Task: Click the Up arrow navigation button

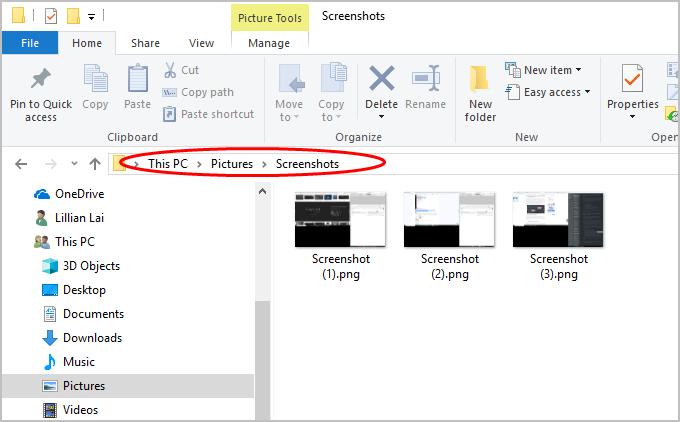Action: (x=95, y=164)
